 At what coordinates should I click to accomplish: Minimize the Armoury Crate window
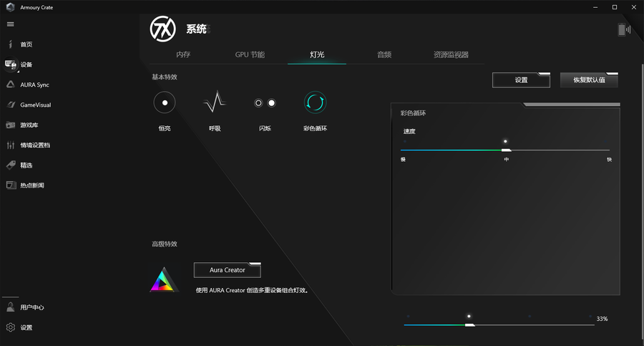point(595,7)
